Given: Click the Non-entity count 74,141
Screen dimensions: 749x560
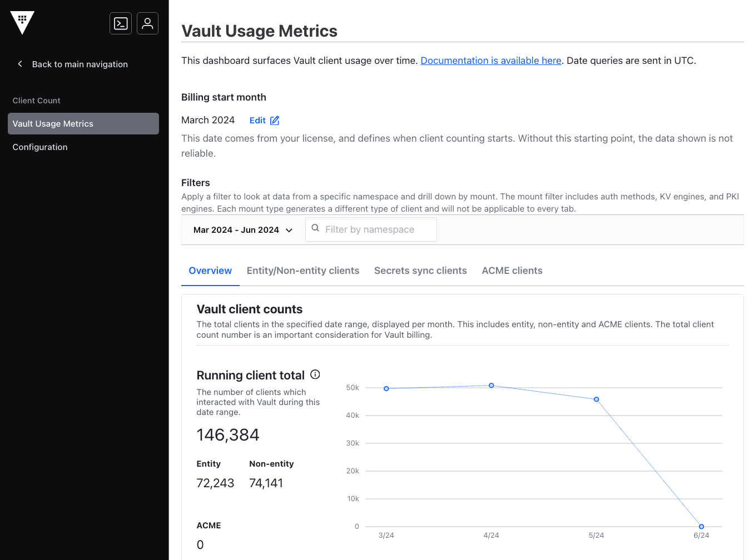Looking at the screenshot, I should coord(266,483).
